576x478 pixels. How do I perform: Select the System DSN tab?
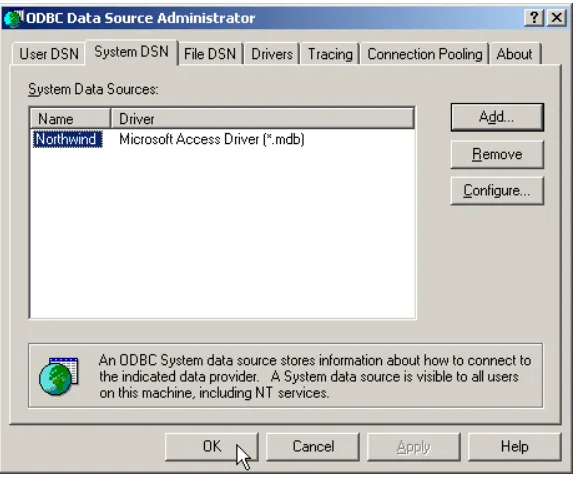point(132,52)
